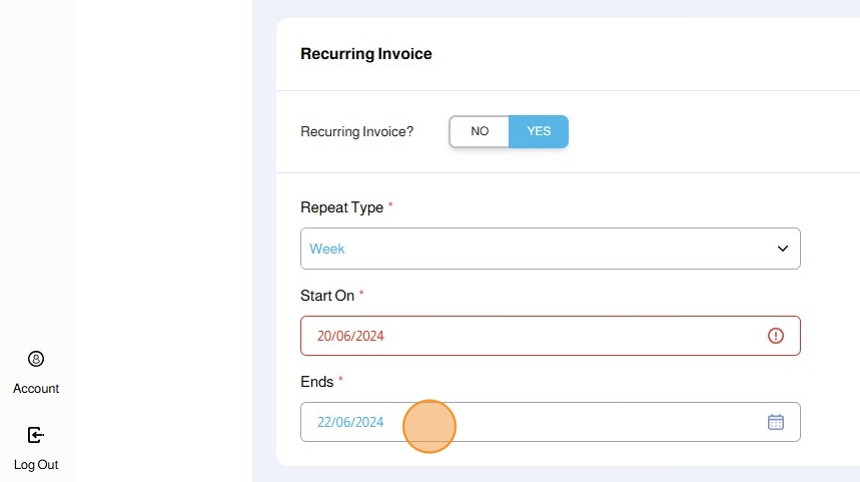The width and height of the screenshot is (860, 482).
Task: Set Recurring Invoice toggle to YES
Action: (538, 131)
